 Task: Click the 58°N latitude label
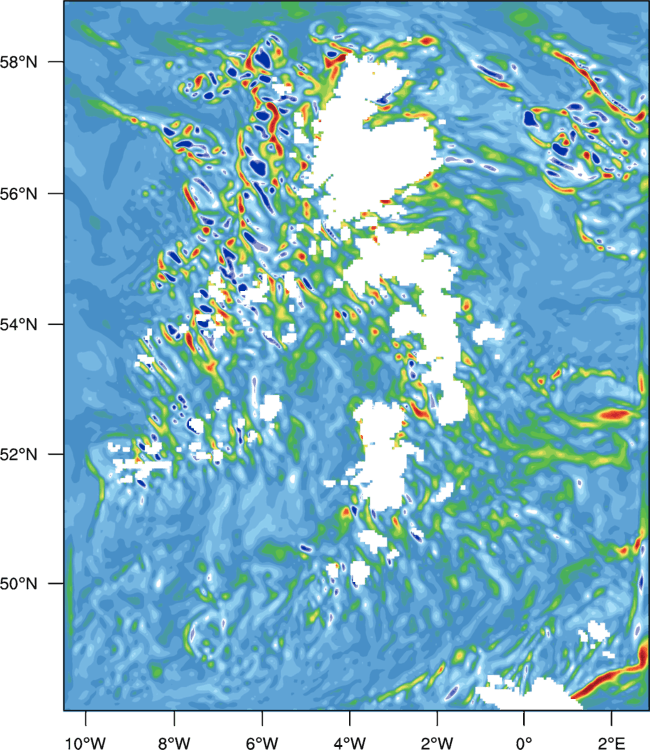18,62
